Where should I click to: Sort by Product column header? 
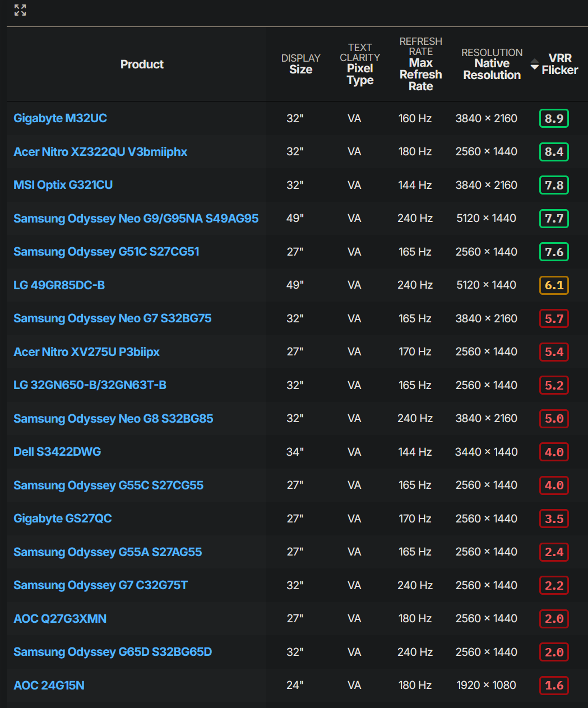[x=142, y=64]
